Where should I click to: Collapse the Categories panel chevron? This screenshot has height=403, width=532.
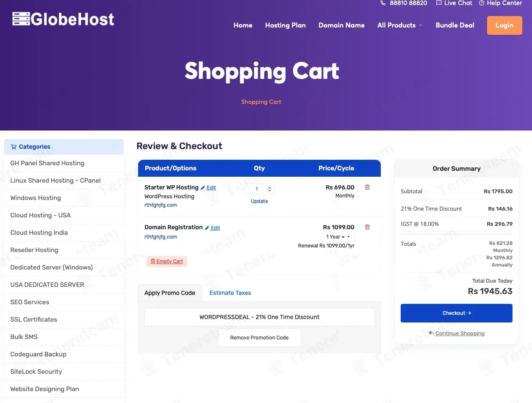[114, 147]
